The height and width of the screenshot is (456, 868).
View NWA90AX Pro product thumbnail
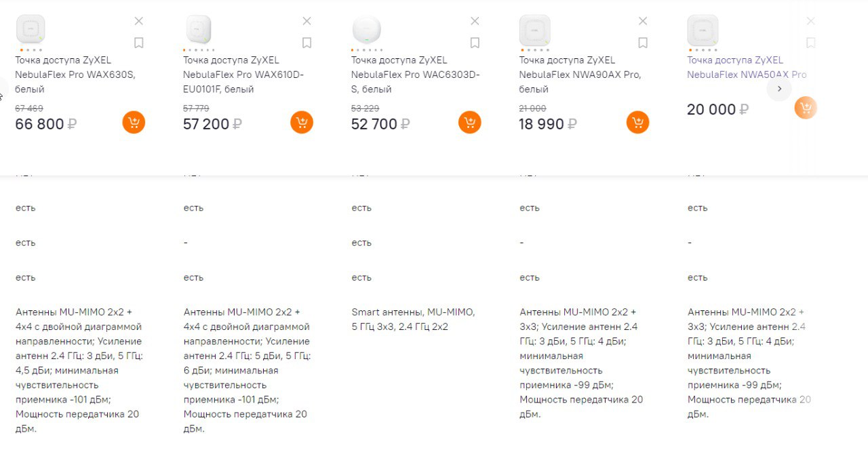(535, 30)
